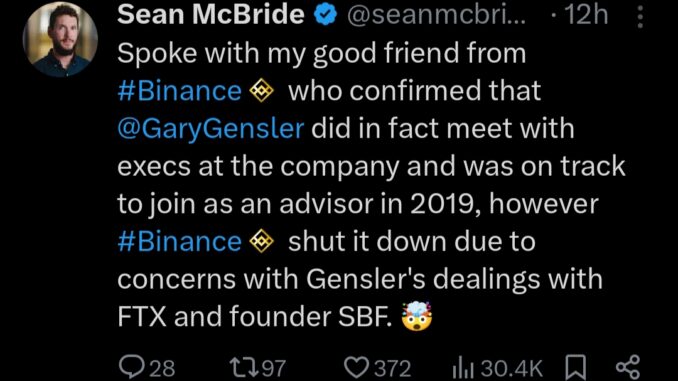Open the reply speech bubble icon
The image size is (678, 381).
click(x=131, y=367)
